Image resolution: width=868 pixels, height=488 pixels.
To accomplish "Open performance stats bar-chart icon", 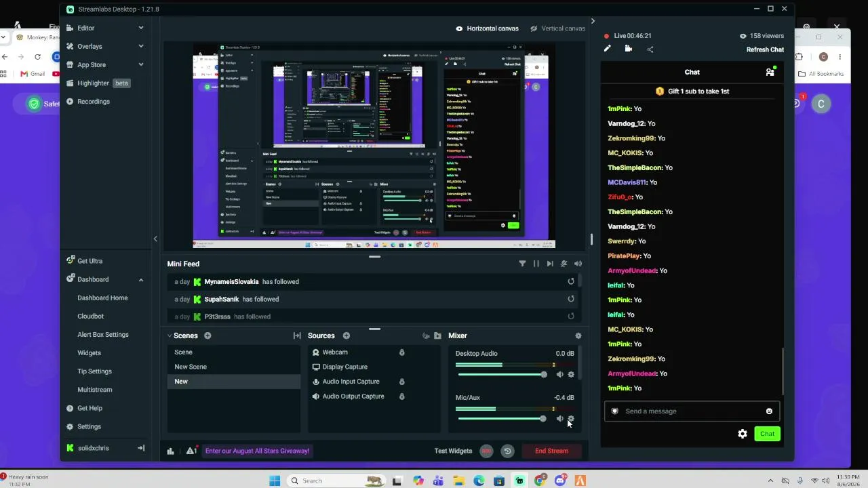I will (x=170, y=451).
